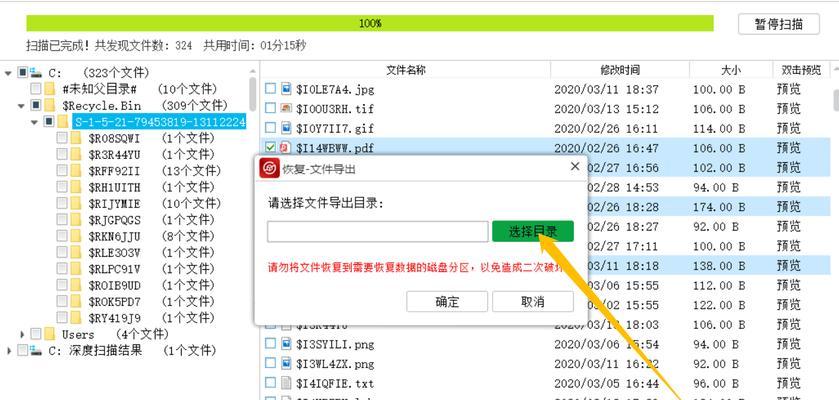839x400 pixels.
Task: Toggle the $RLE303V folder checkbox
Action: click(x=62, y=252)
